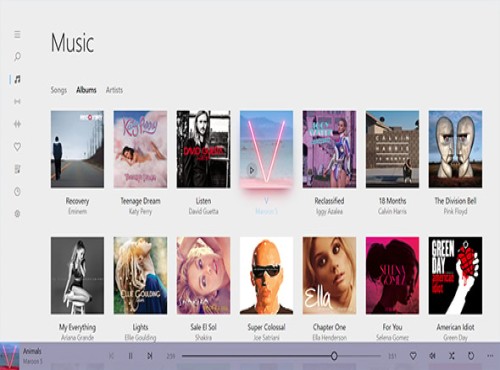Toggle repeat playback

pos(471,356)
